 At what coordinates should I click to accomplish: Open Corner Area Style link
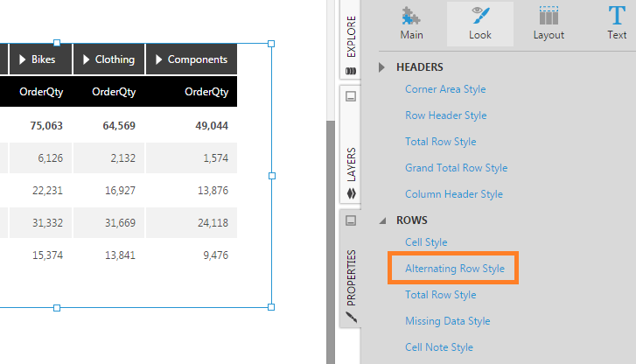pos(445,89)
